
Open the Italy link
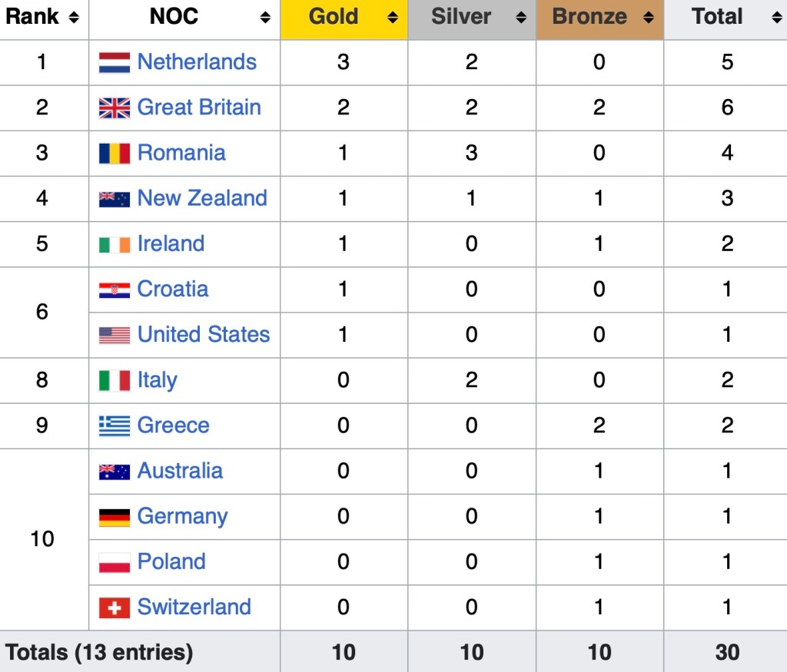pyautogui.click(x=157, y=380)
